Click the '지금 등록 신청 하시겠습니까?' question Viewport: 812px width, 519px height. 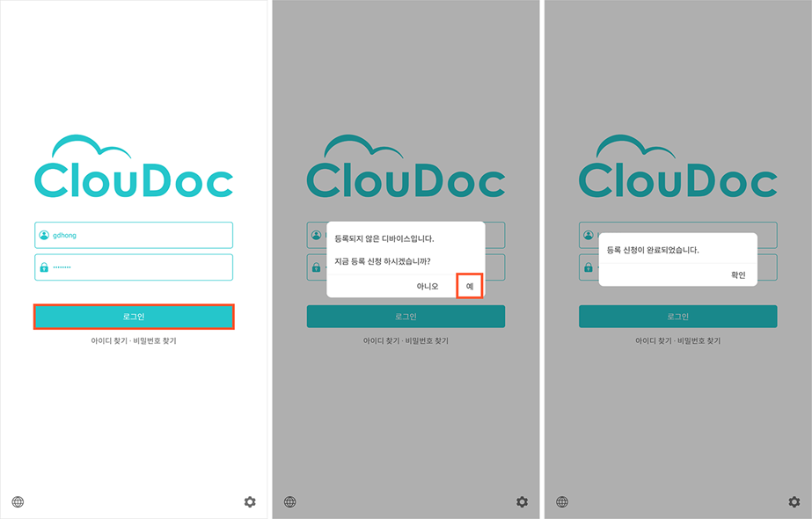click(383, 261)
